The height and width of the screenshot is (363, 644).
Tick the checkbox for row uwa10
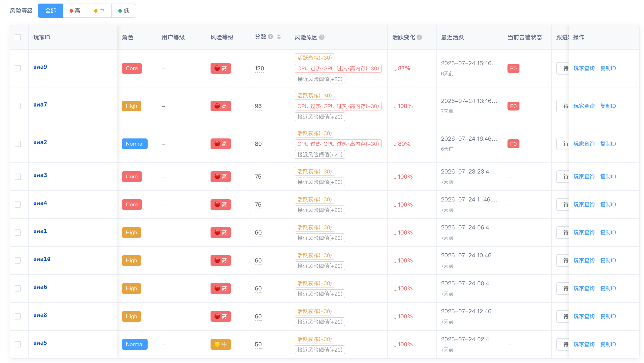[18, 261]
